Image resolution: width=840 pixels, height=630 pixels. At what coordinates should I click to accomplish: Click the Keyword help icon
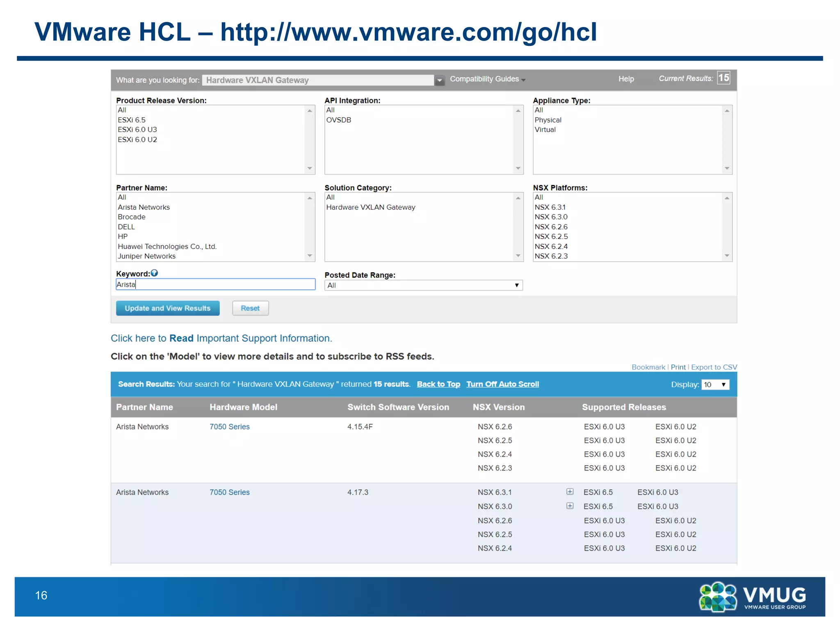154,273
